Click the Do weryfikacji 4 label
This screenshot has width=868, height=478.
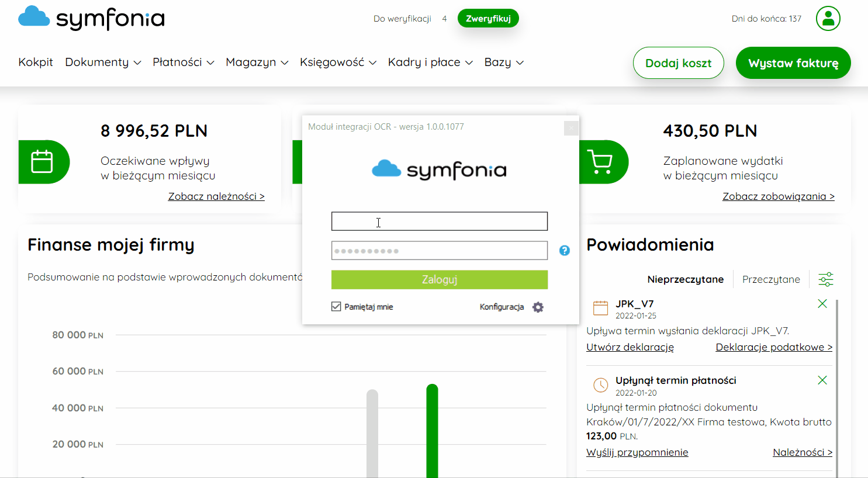(410, 19)
